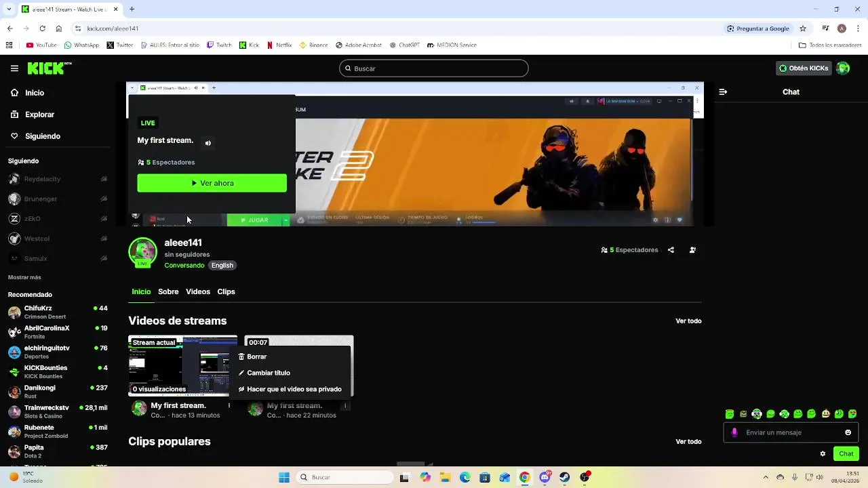
Task: Open the Stream actual video thumbnail
Action: (182, 366)
